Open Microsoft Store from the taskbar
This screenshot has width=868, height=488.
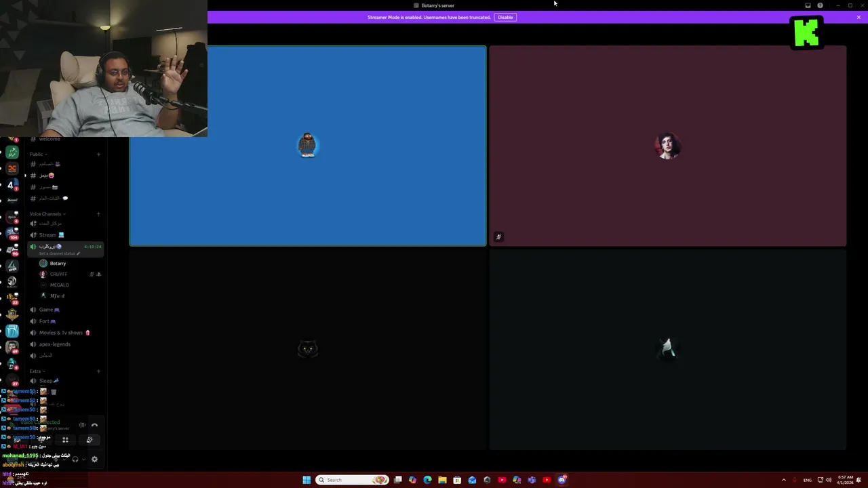pyautogui.click(x=457, y=480)
